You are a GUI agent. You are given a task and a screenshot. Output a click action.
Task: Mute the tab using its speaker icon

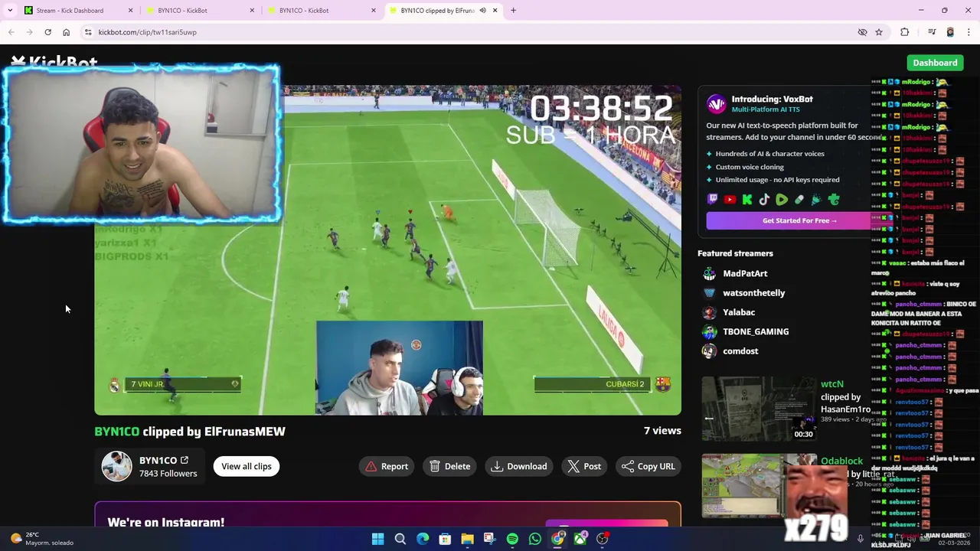[482, 11]
